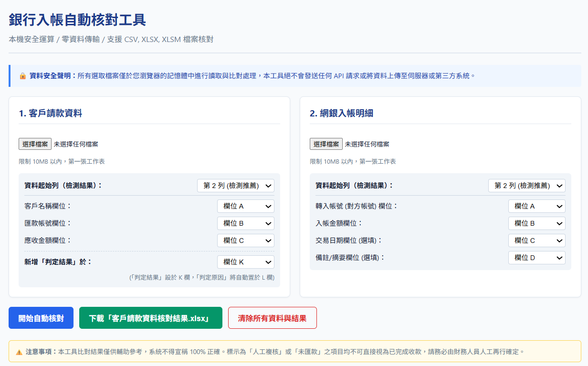Screen dimensions: 588x366
Task: Choose file for 網銀入帳明細
Action: [x=326, y=144]
